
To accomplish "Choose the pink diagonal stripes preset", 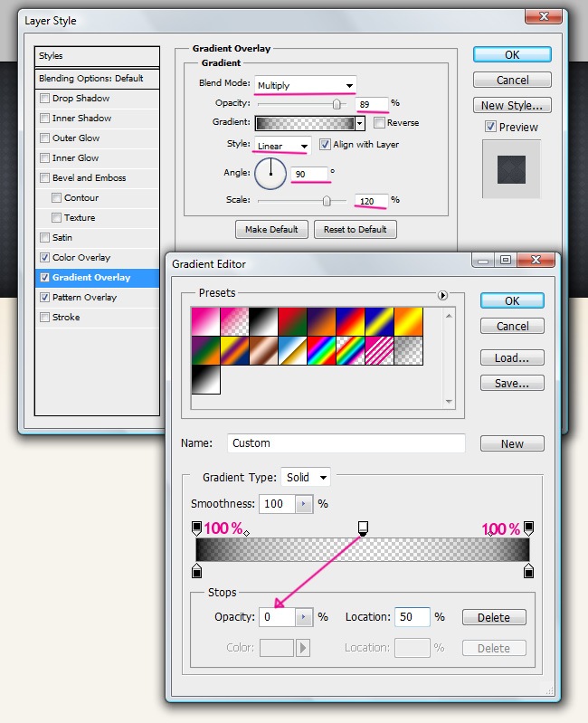I will coord(379,351).
